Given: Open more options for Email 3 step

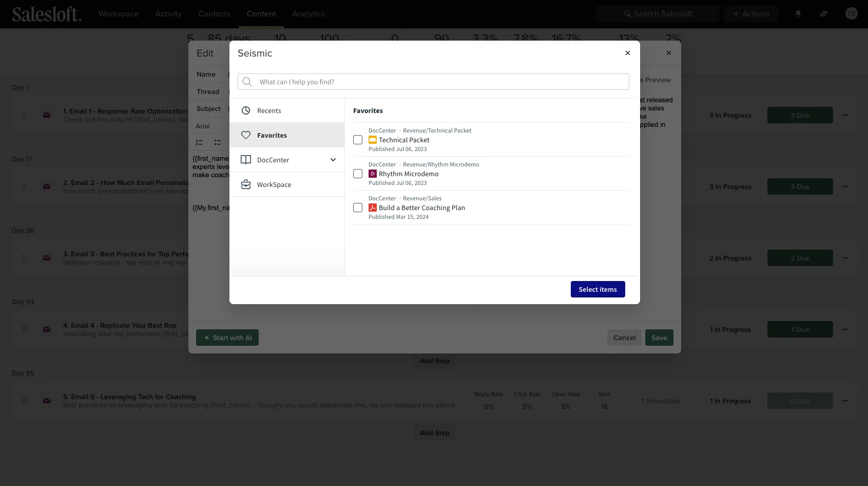Looking at the screenshot, I should [x=845, y=258].
